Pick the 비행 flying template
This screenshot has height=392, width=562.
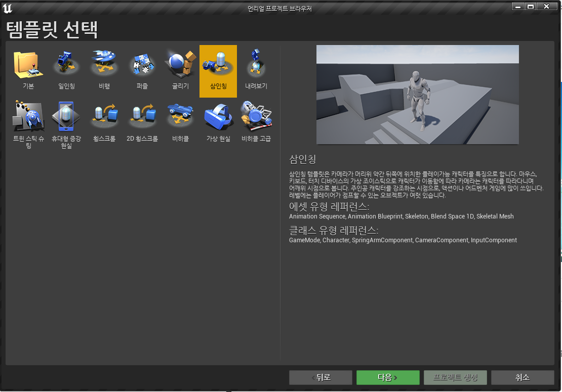pyautogui.click(x=104, y=71)
